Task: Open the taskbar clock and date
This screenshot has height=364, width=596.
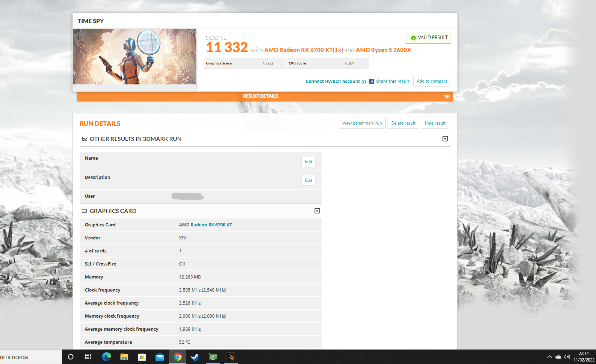Action: pos(584,357)
